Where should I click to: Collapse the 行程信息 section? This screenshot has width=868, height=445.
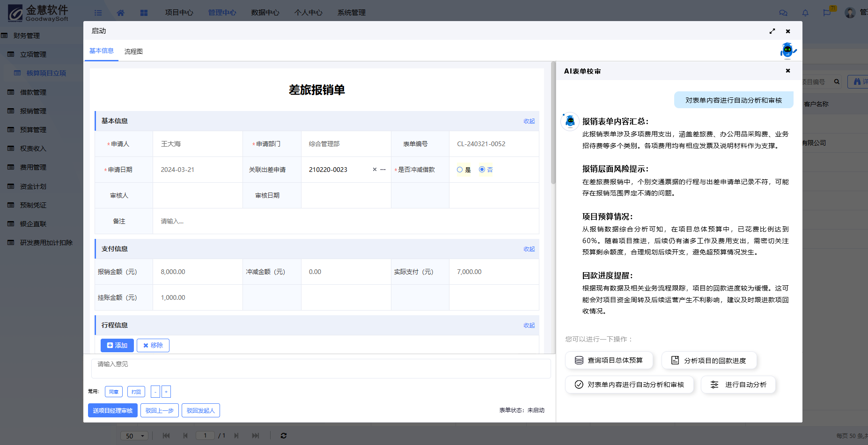[529, 325]
